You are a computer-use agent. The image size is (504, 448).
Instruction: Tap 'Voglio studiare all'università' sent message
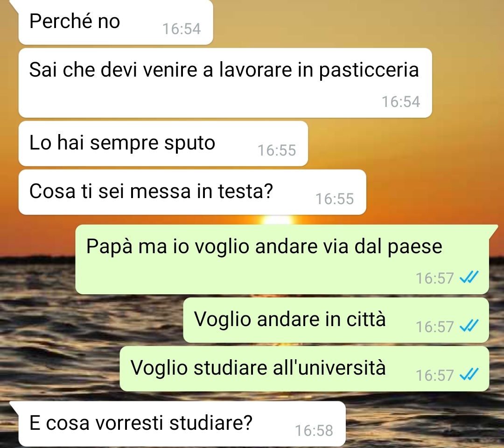pyautogui.click(x=304, y=369)
